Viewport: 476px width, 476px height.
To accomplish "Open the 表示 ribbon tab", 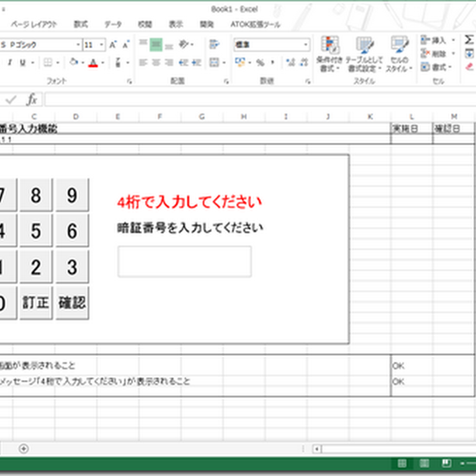I will coord(176,24).
